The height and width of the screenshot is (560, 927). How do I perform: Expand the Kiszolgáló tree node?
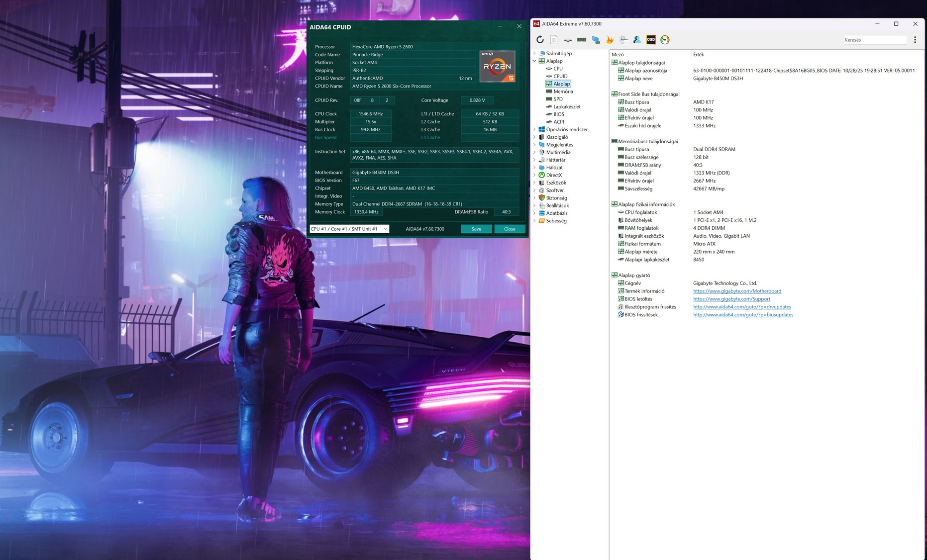click(x=535, y=137)
